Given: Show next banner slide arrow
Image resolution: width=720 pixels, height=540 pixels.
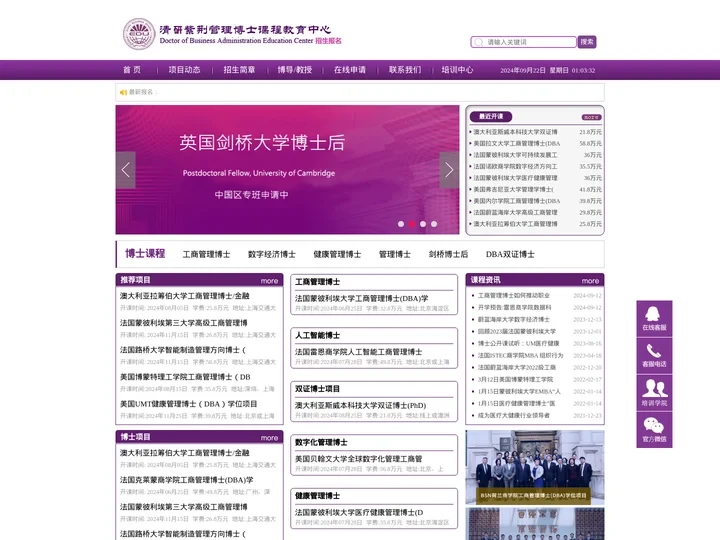Looking at the screenshot, I should (x=449, y=170).
